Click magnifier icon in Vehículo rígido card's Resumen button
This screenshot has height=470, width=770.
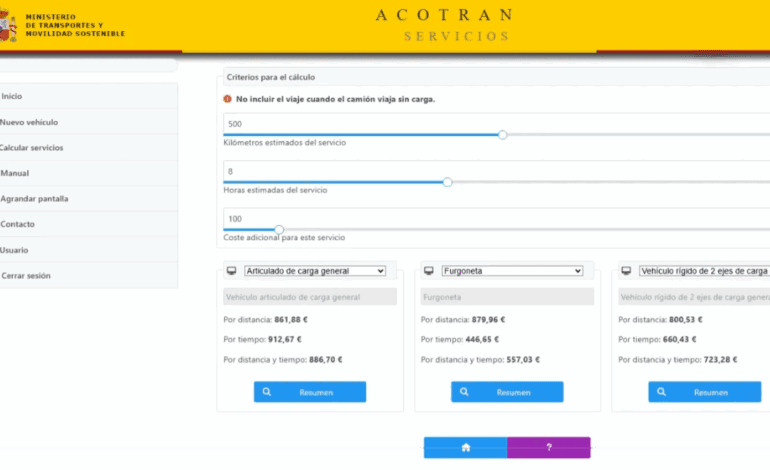pos(661,392)
